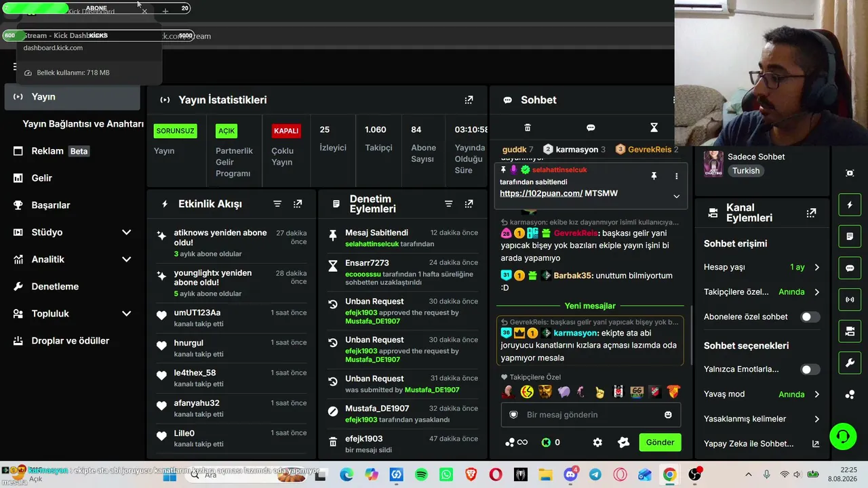Click the Just Chatting category thumbnail
The width and height of the screenshot is (868, 488).
(713, 163)
